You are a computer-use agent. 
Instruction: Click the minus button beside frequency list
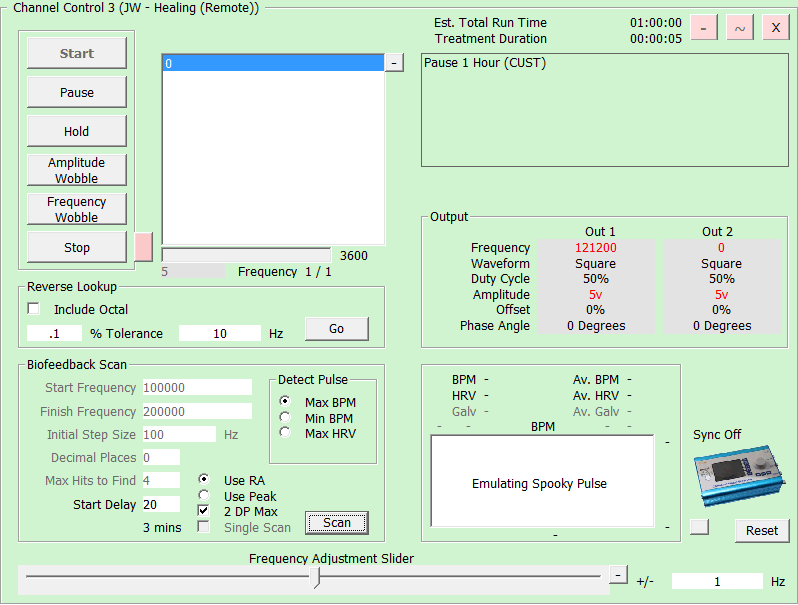point(394,63)
